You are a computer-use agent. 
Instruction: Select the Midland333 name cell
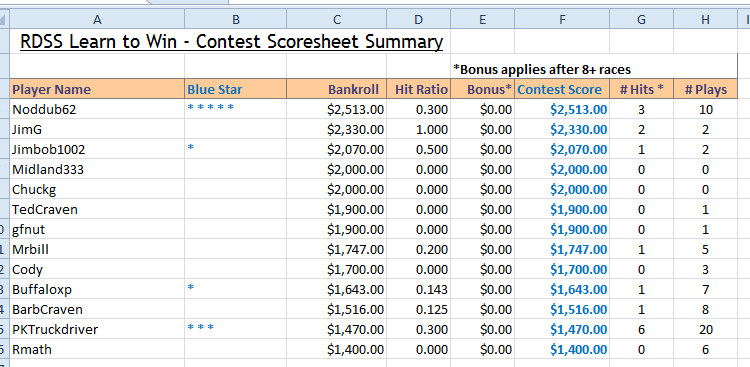pyautogui.click(x=97, y=170)
